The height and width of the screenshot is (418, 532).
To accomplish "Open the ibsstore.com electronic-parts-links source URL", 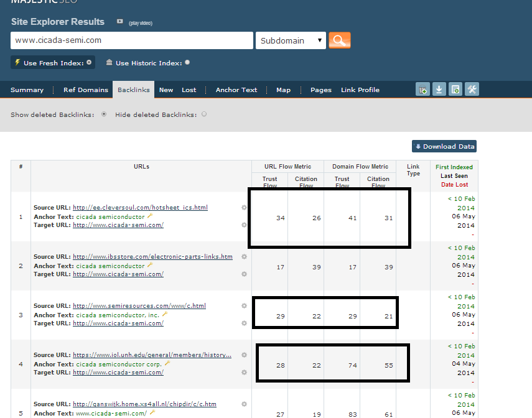I will click(x=152, y=256).
